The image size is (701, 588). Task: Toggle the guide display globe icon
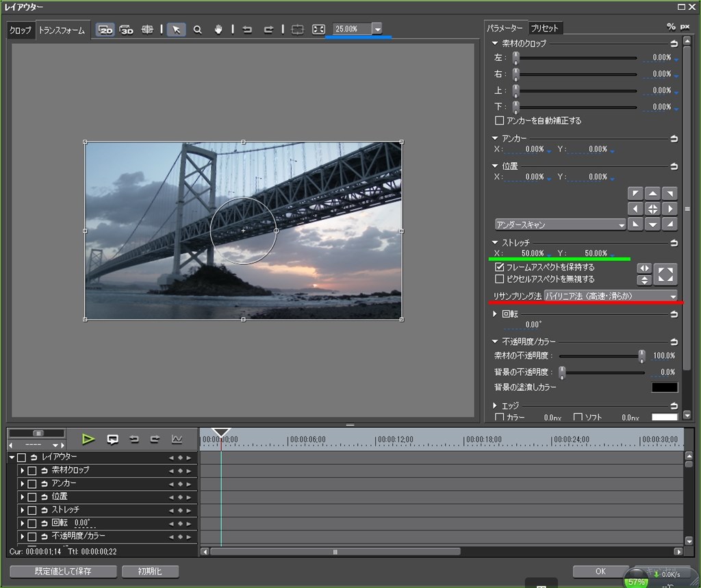coord(147,29)
